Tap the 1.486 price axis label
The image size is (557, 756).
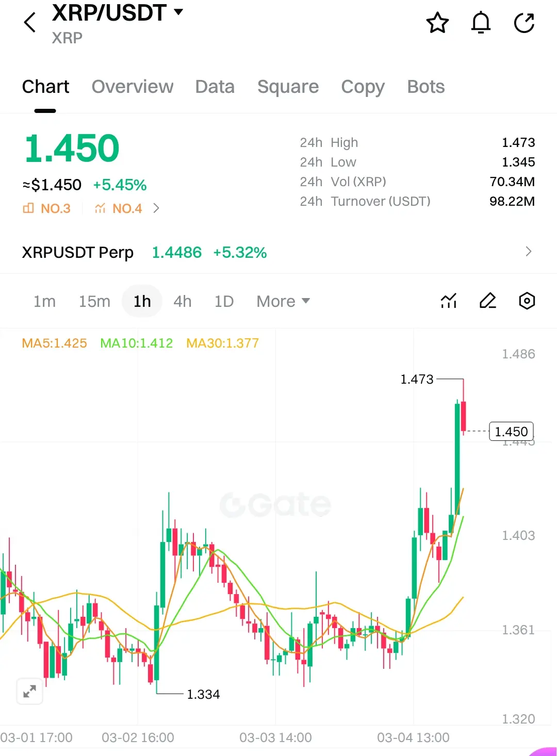coord(518,354)
